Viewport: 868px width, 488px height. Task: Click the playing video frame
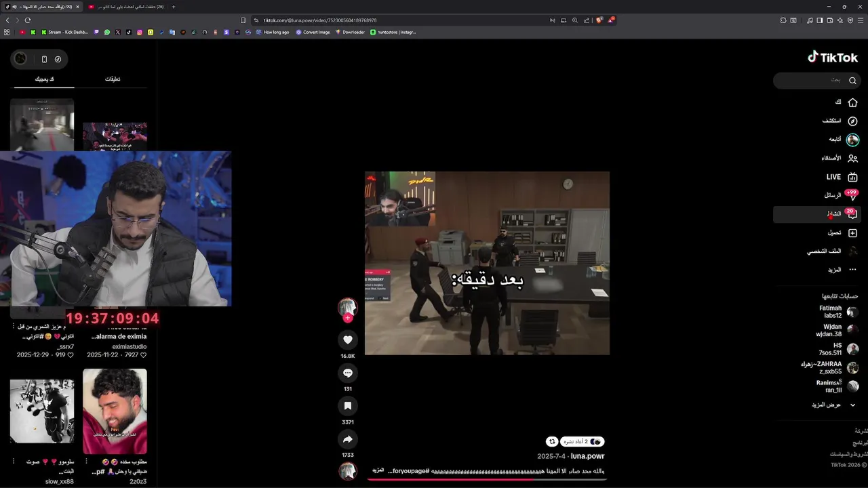tap(487, 263)
